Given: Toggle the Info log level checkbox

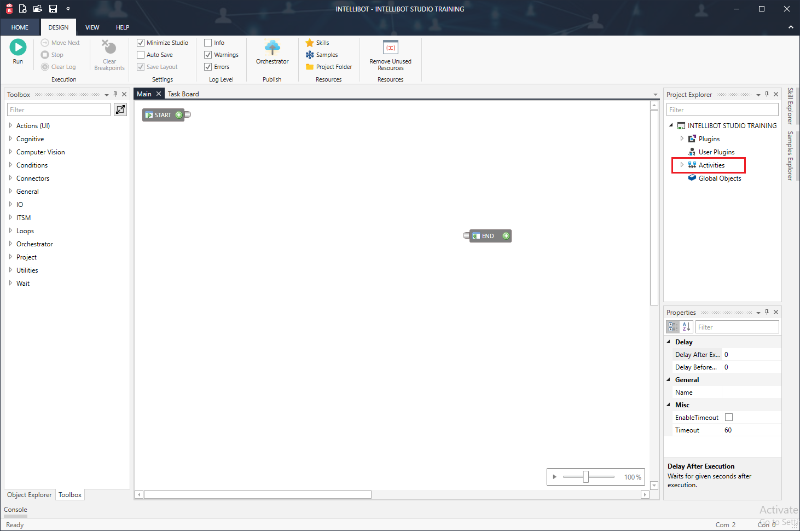Looking at the screenshot, I should [x=208, y=43].
